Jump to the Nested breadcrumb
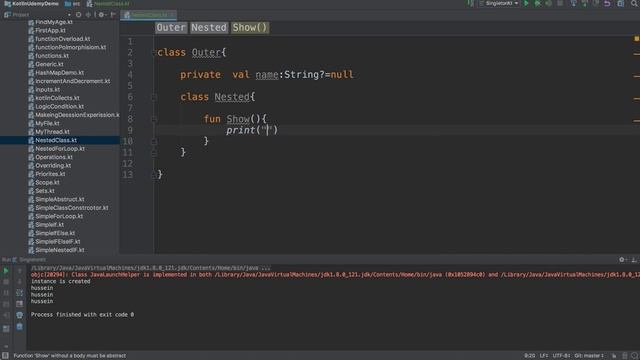The width and height of the screenshot is (640, 360). [209, 27]
